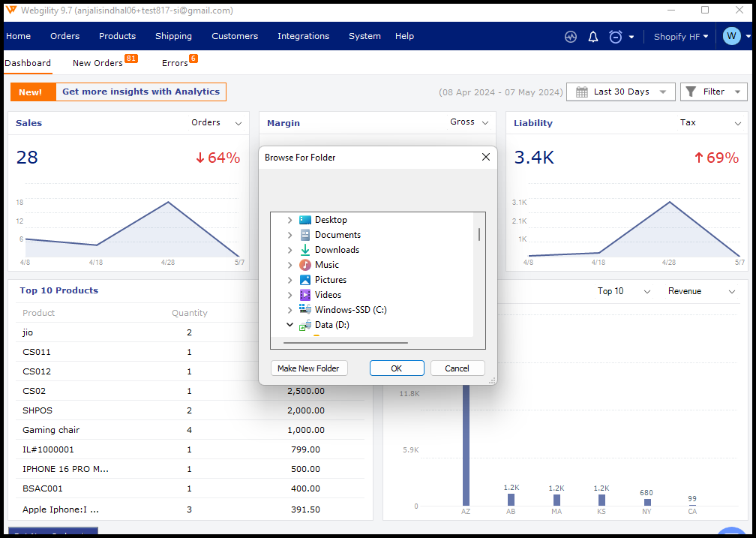The height and width of the screenshot is (538, 756).
Task: Open the Margin Gross dropdown
Action: click(469, 122)
